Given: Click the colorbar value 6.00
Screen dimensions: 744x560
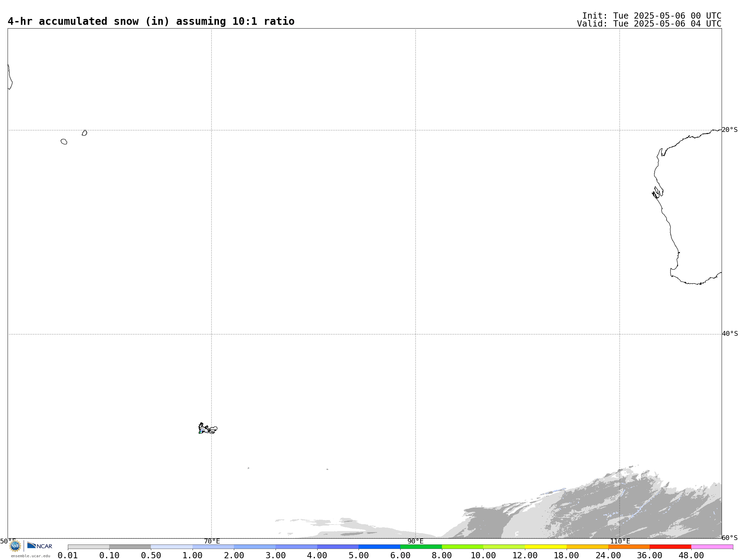Looking at the screenshot, I should click(400, 556).
